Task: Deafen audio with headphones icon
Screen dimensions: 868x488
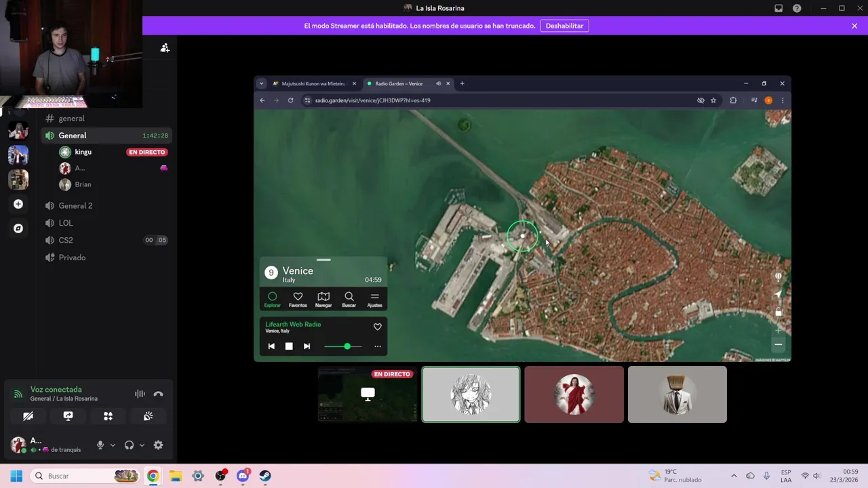Action: coord(129,445)
